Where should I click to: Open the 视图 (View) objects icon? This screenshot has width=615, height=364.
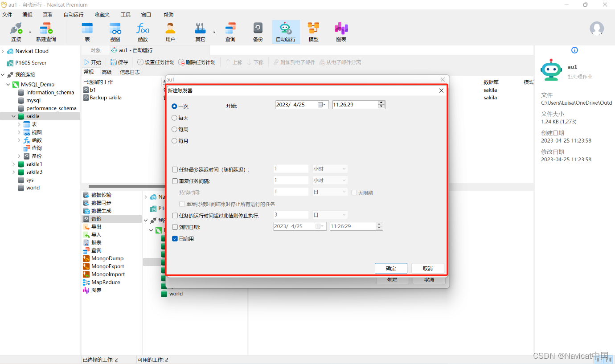point(115,32)
